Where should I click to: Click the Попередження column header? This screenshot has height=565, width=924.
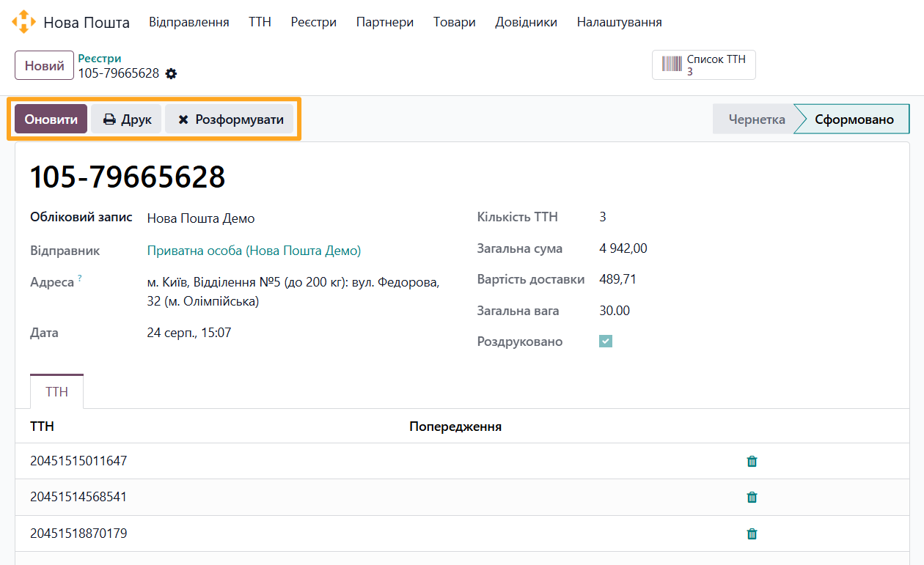(x=455, y=426)
